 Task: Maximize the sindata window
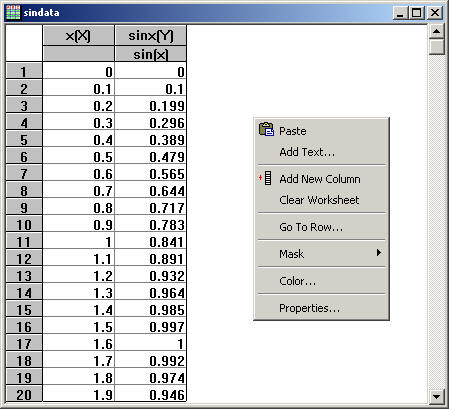click(417, 13)
